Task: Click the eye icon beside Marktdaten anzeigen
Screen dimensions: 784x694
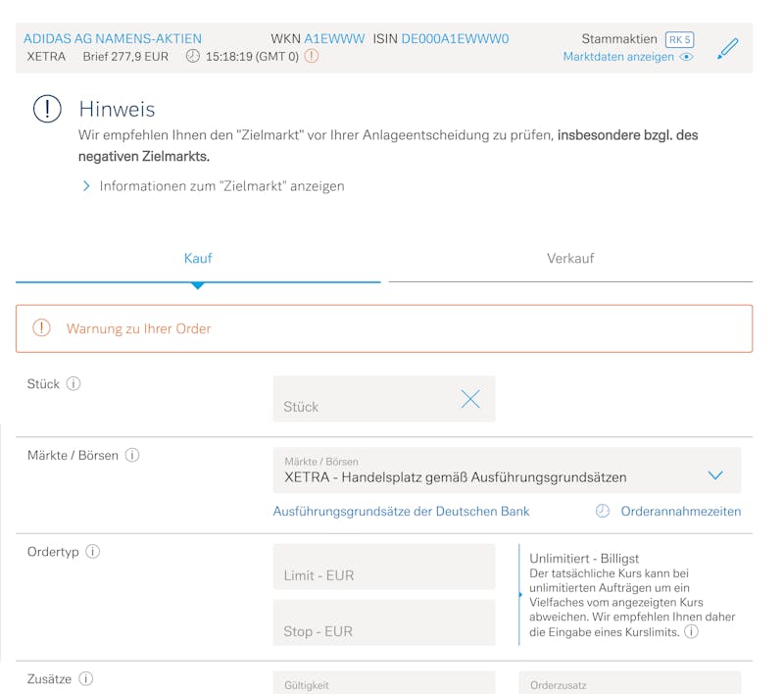Action: (687, 57)
